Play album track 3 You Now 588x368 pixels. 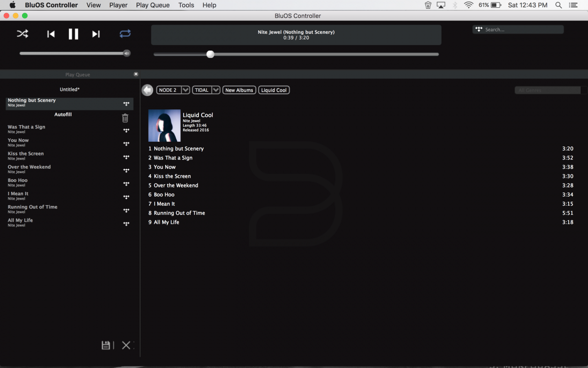tap(361, 167)
